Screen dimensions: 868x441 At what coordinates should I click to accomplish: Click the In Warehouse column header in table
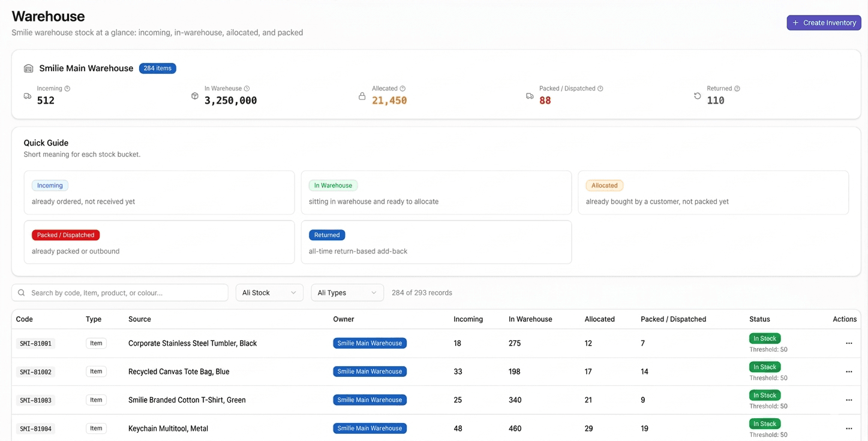530,319
